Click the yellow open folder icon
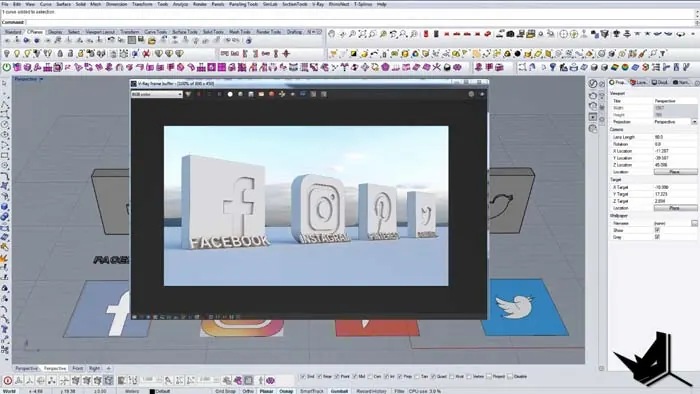The image size is (700, 394). (x=152, y=41)
